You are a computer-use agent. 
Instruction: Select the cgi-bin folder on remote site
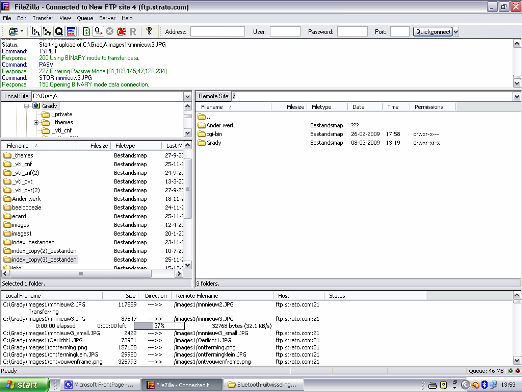tap(210, 134)
